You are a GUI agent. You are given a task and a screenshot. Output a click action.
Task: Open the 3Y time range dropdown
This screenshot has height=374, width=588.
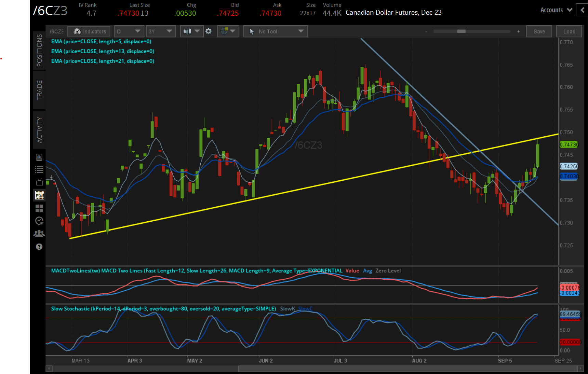161,31
